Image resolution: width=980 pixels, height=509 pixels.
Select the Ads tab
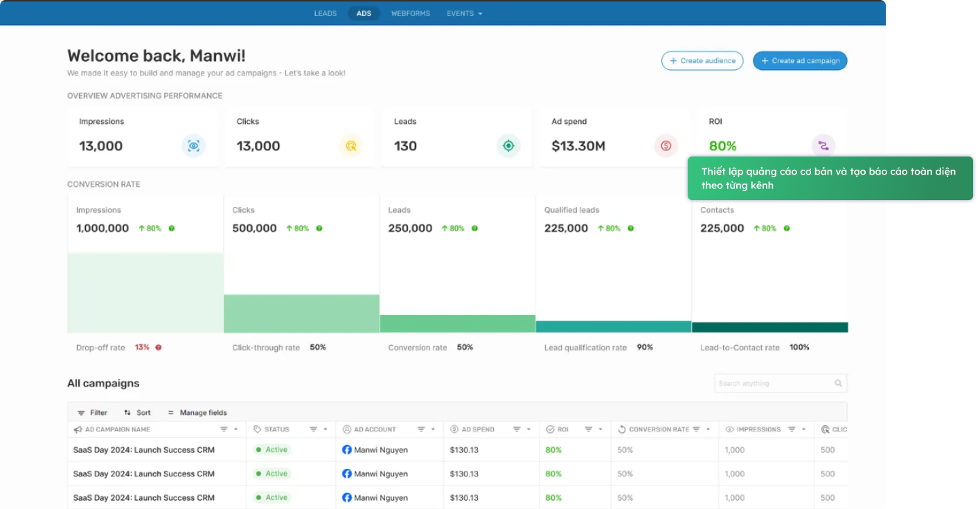(x=364, y=13)
